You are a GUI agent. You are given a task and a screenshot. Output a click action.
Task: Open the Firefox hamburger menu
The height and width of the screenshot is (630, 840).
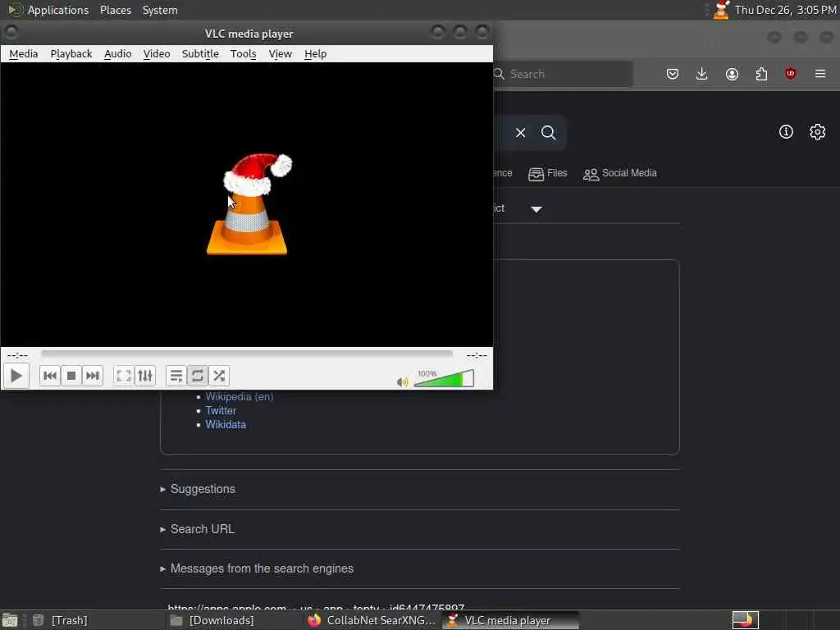(x=820, y=74)
